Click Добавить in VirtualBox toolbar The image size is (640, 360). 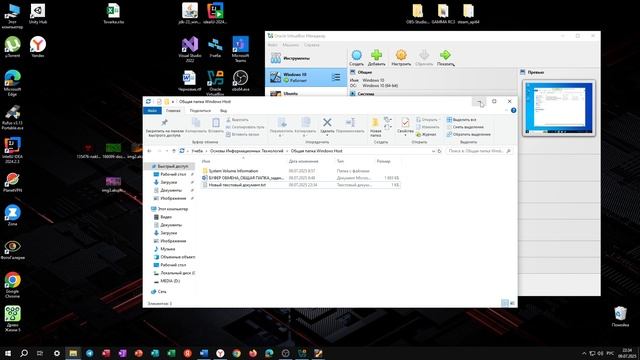pos(376,58)
